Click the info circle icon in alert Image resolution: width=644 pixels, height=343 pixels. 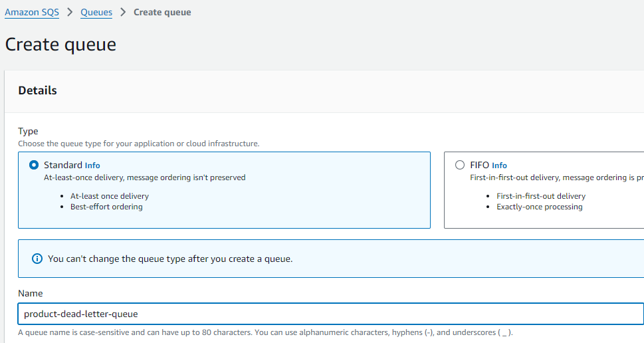click(x=37, y=259)
